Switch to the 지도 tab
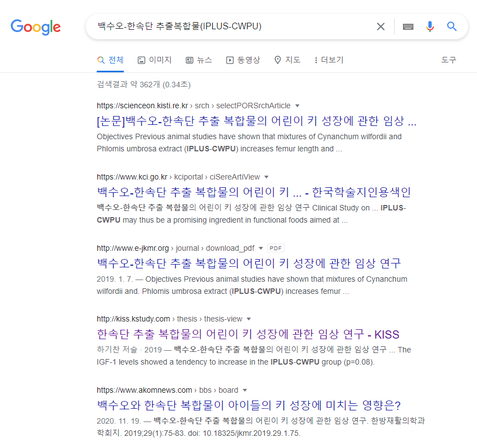The width and height of the screenshot is (477, 448). (287, 60)
